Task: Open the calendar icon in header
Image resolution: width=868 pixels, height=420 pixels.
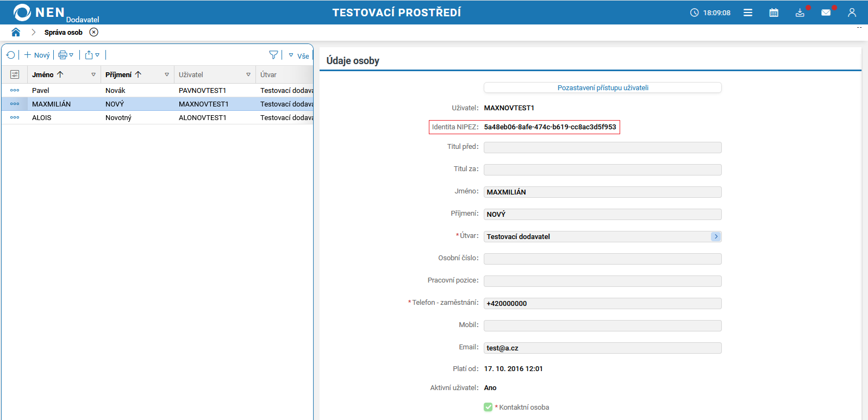Action: click(x=774, y=12)
